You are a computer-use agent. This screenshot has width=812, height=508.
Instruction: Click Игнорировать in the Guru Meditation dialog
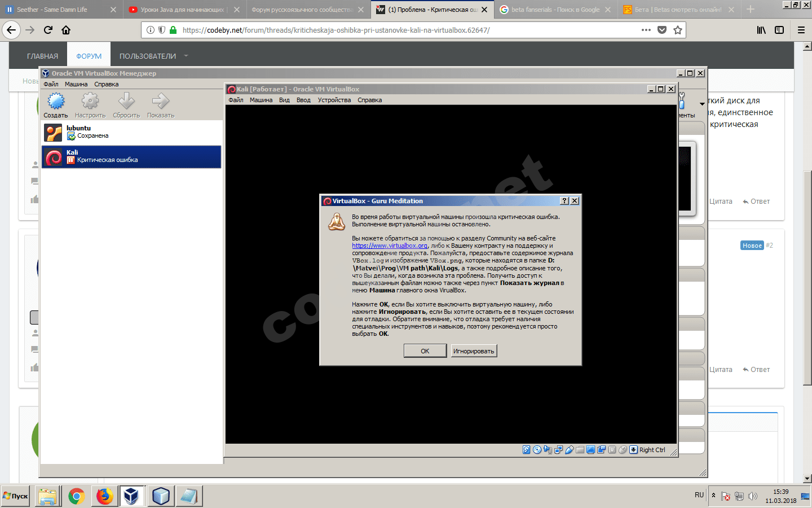pyautogui.click(x=474, y=351)
